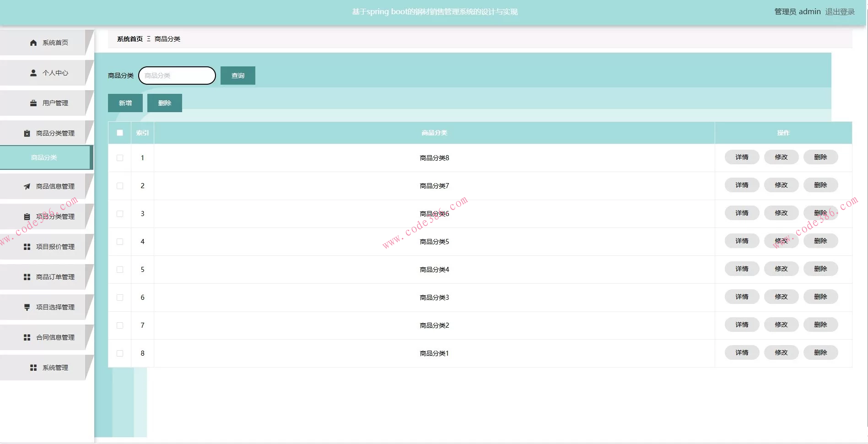
Task: Select the checkbox for row 商品分类5
Action: (x=120, y=242)
